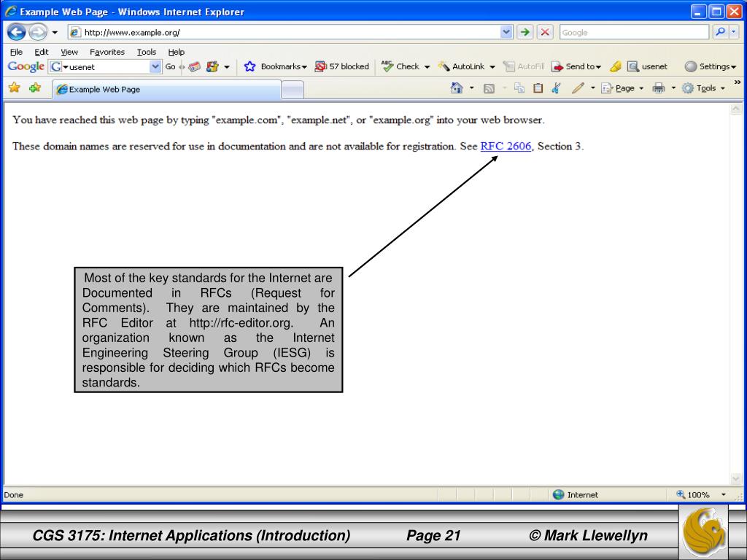The height and width of the screenshot is (560, 747).
Task: Click the Google search box at top right
Action: click(634, 32)
